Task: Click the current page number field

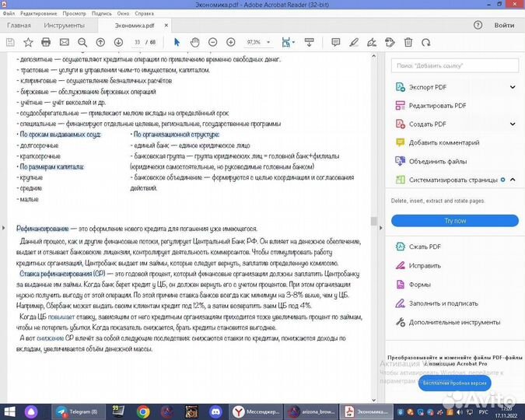Action: (x=137, y=42)
